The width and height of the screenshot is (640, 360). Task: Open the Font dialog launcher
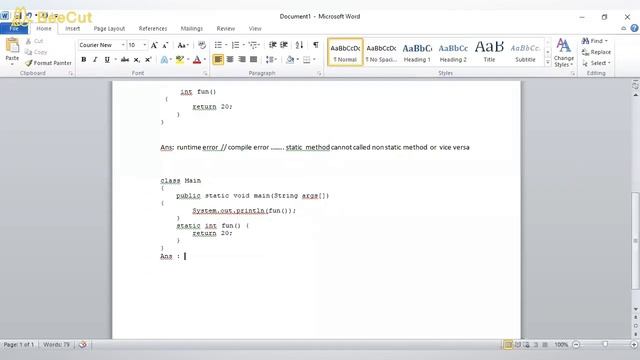click(x=205, y=73)
